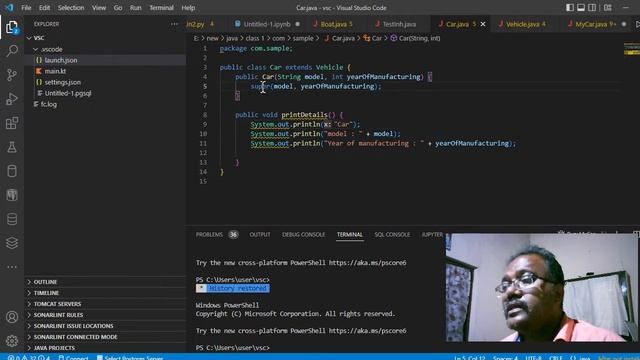The width and height of the screenshot is (640, 360).
Task: Open the Terminal menu
Action: click(x=161, y=8)
